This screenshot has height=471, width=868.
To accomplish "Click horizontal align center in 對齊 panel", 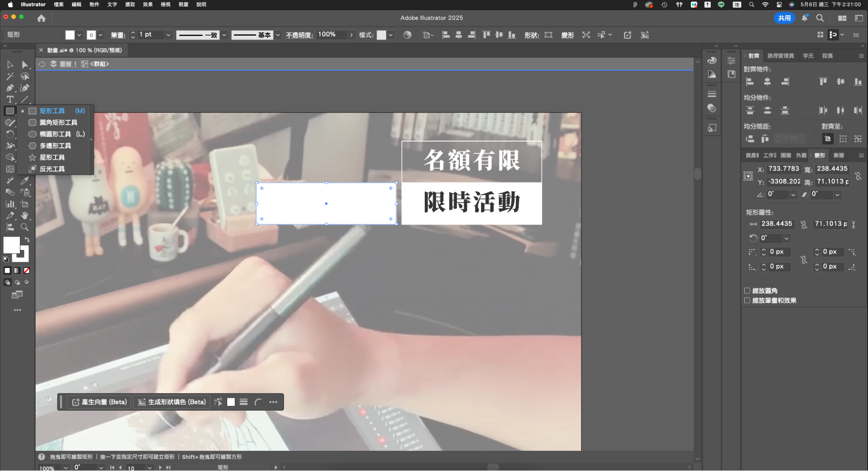I will [767, 82].
